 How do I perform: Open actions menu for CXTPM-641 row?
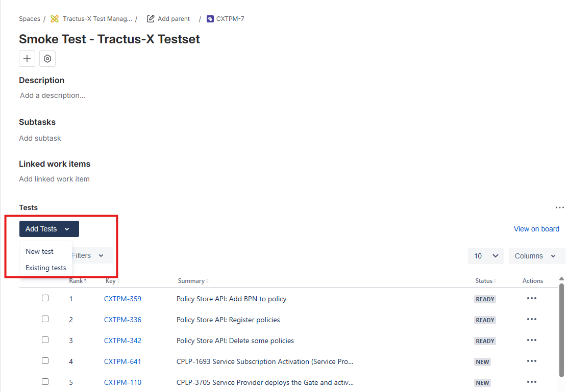532,361
